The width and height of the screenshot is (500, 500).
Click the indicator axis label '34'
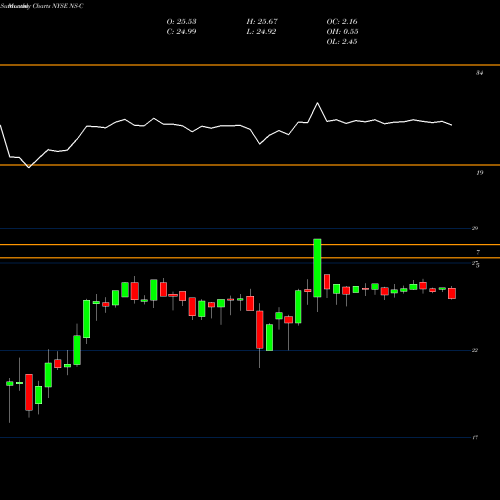pos(479,73)
